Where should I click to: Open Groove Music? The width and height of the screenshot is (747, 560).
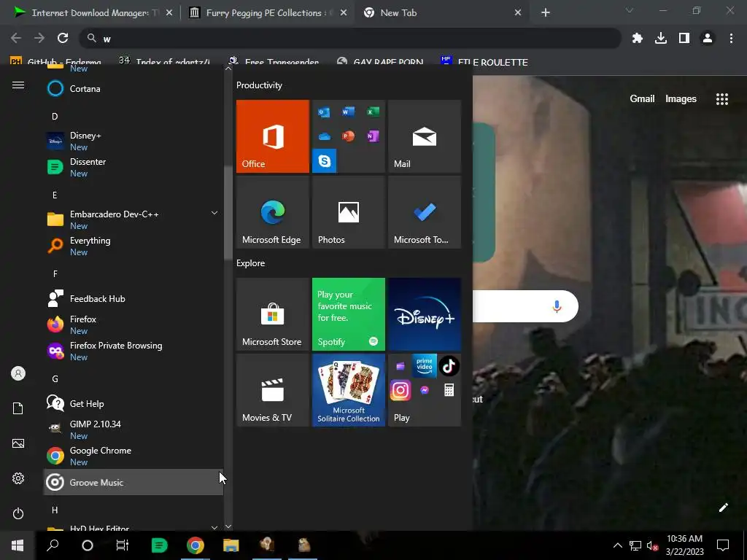tap(133, 482)
